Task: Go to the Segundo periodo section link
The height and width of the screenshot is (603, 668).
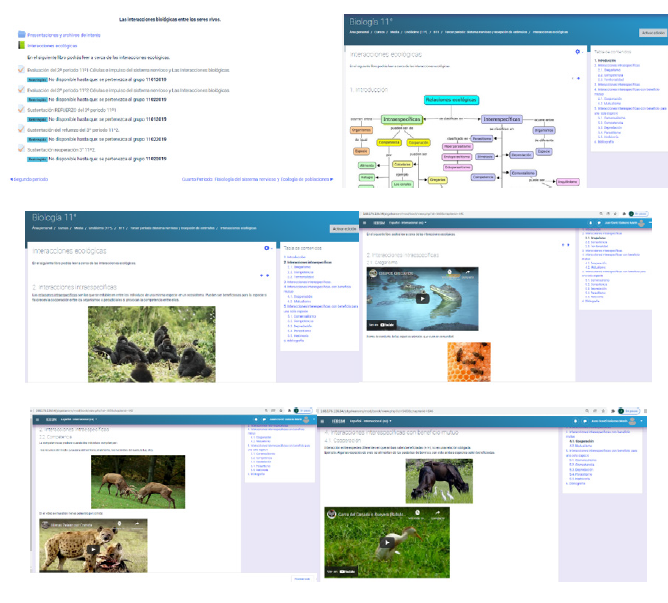Action: click(x=29, y=179)
